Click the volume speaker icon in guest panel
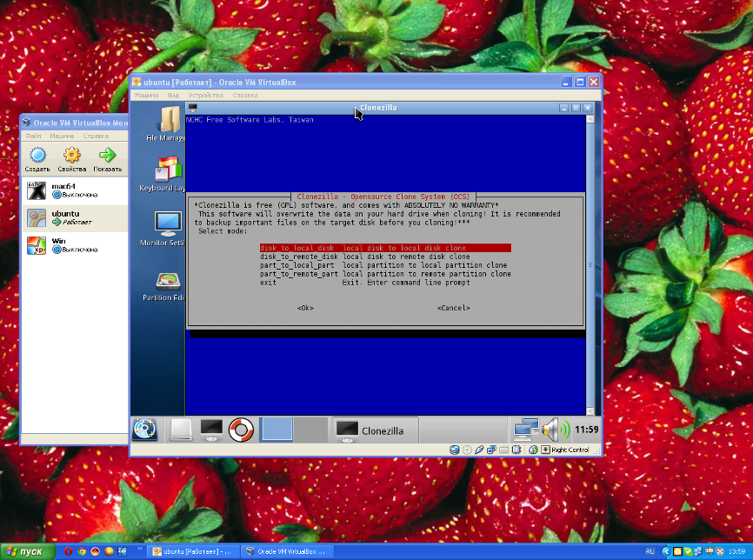 pos(555,429)
